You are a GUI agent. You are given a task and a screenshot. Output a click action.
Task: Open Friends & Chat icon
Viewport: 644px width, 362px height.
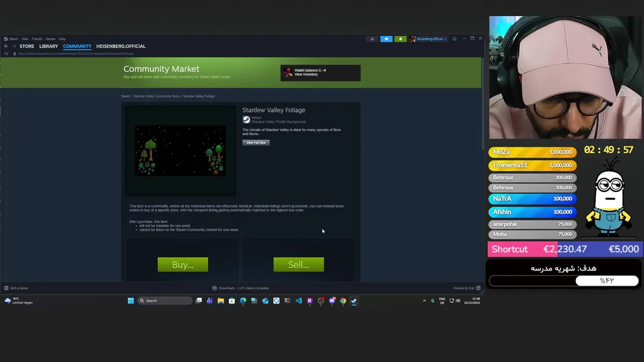point(478,288)
